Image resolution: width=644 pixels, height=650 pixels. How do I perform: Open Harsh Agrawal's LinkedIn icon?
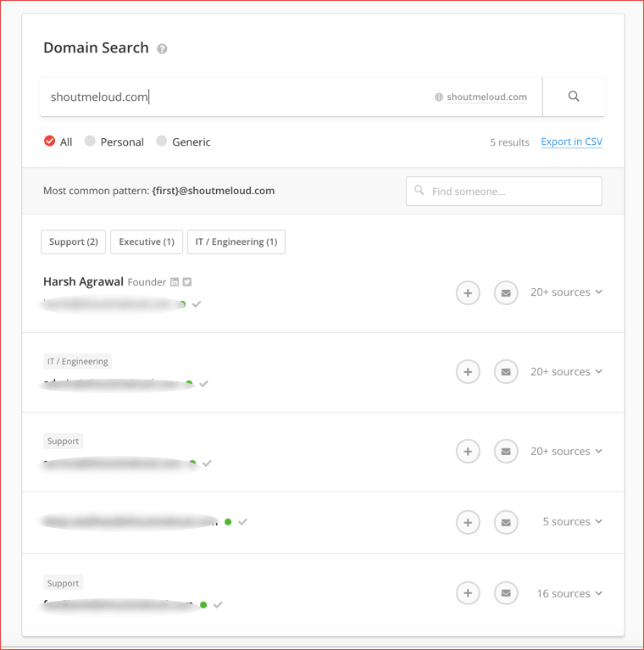(175, 282)
